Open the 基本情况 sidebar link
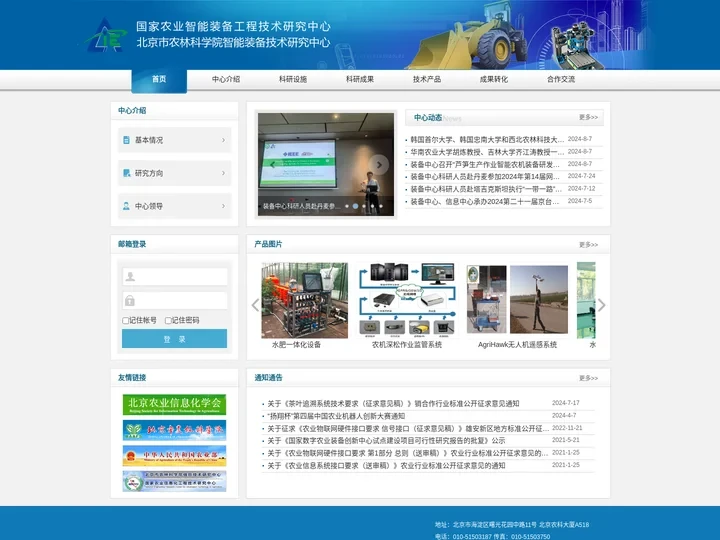The width and height of the screenshot is (720, 540). pos(174,140)
